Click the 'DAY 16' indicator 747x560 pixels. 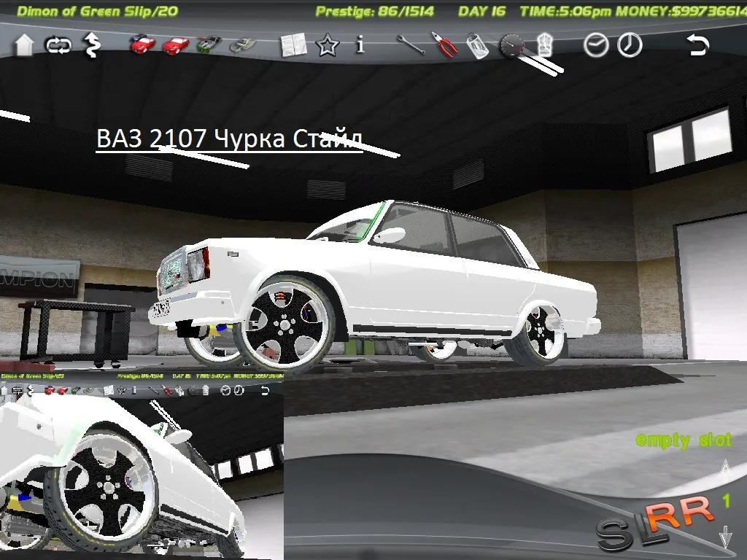[481, 11]
